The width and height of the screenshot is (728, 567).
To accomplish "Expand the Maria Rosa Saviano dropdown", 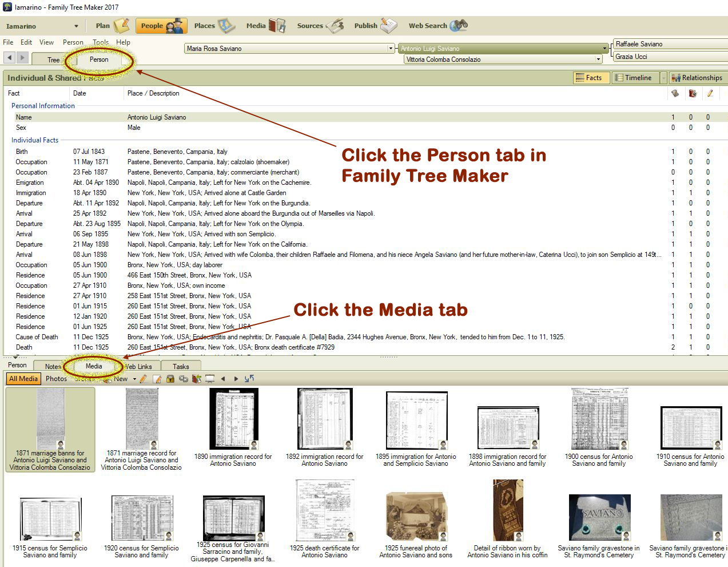I will coord(391,49).
